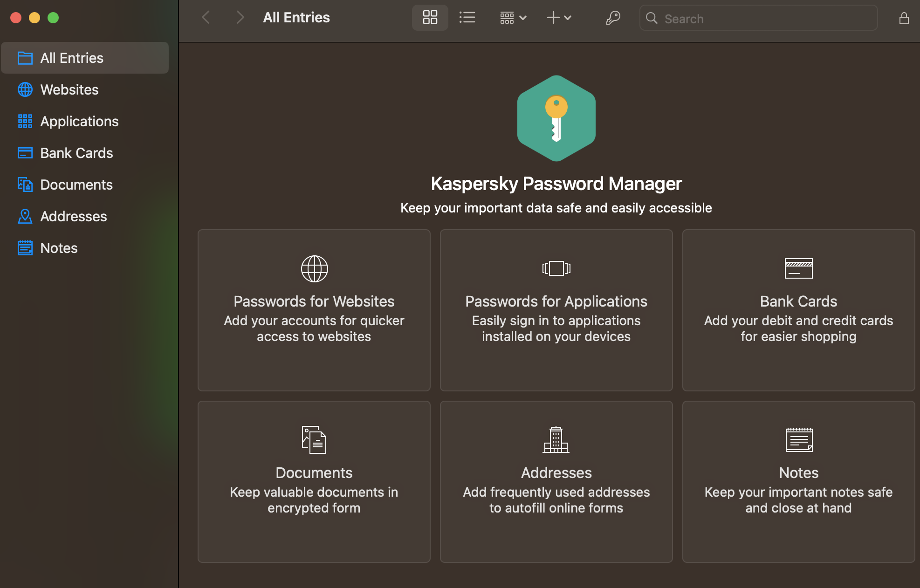Screen dimensions: 920x588
Task: Open the Notes tile
Action: point(799,482)
